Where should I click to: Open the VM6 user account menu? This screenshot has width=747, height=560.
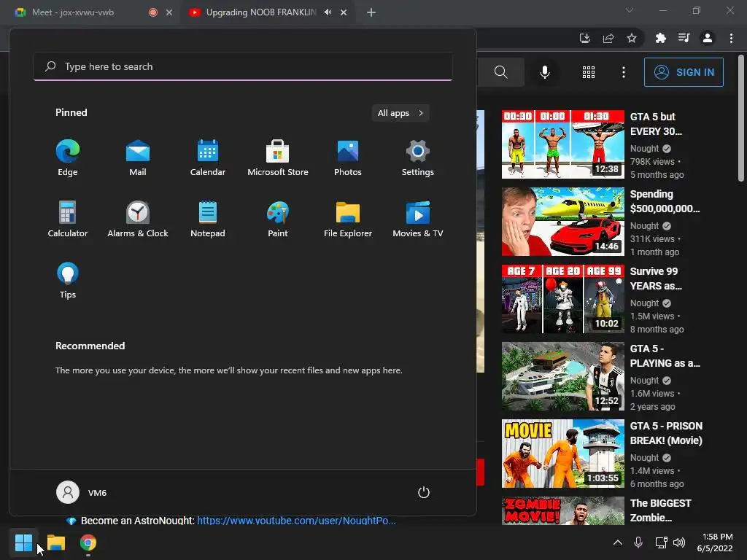click(82, 492)
